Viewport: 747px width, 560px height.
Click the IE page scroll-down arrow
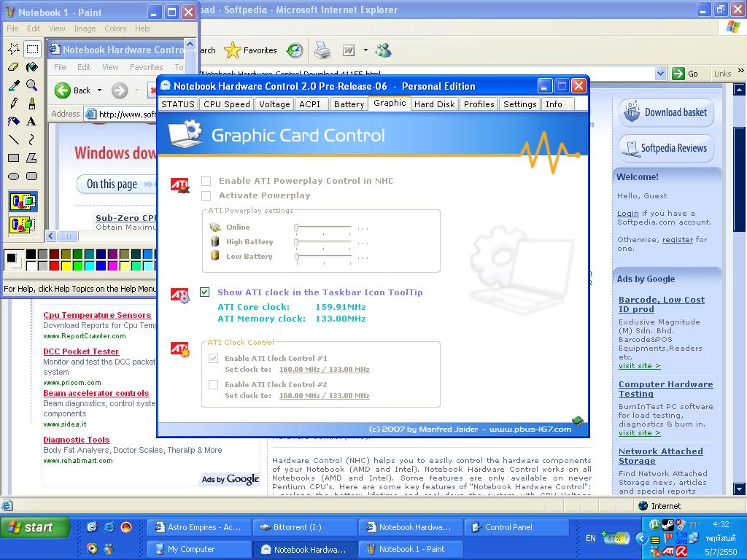[740, 489]
